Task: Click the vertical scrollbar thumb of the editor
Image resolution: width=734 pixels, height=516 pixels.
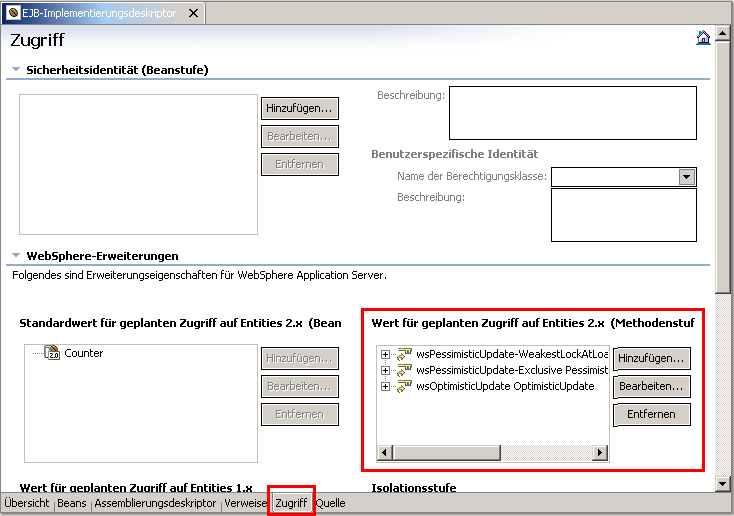Action: coord(722,167)
